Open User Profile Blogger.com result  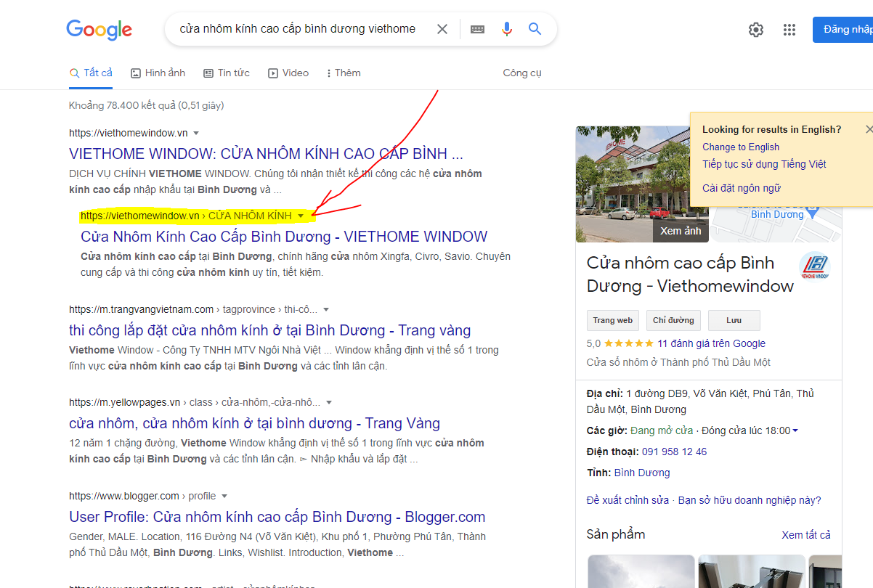click(277, 517)
